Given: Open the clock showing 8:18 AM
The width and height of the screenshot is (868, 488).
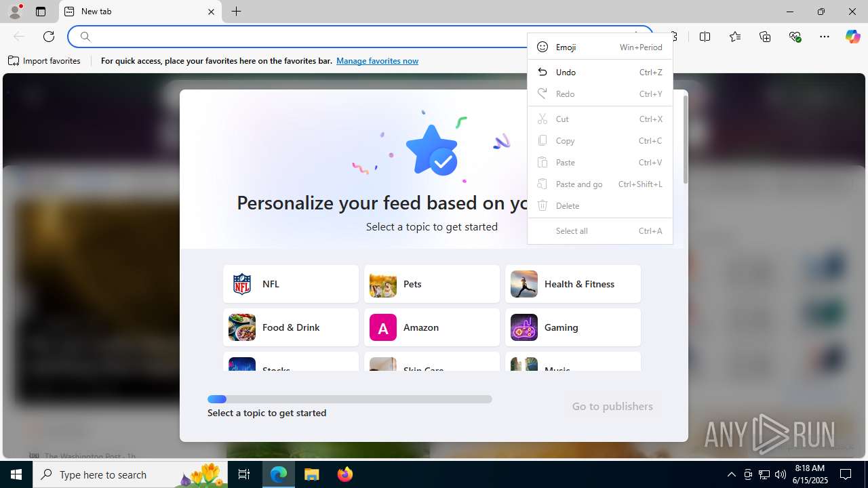Looking at the screenshot, I should pos(810,474).
